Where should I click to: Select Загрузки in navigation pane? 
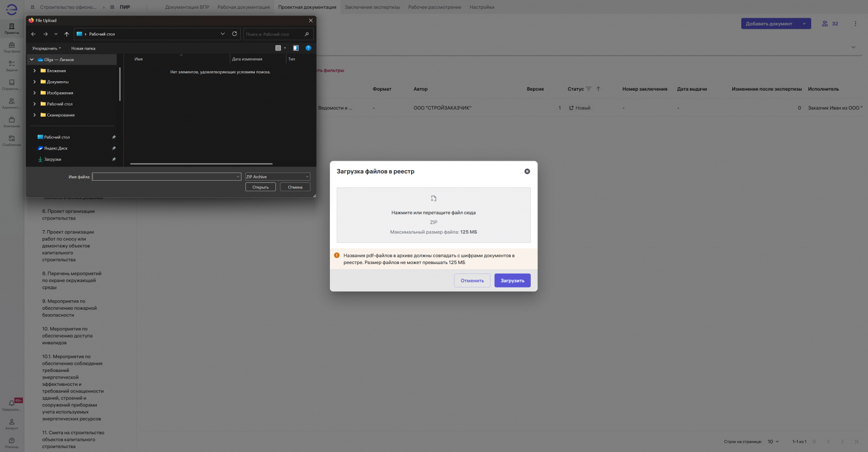point(53,160)
